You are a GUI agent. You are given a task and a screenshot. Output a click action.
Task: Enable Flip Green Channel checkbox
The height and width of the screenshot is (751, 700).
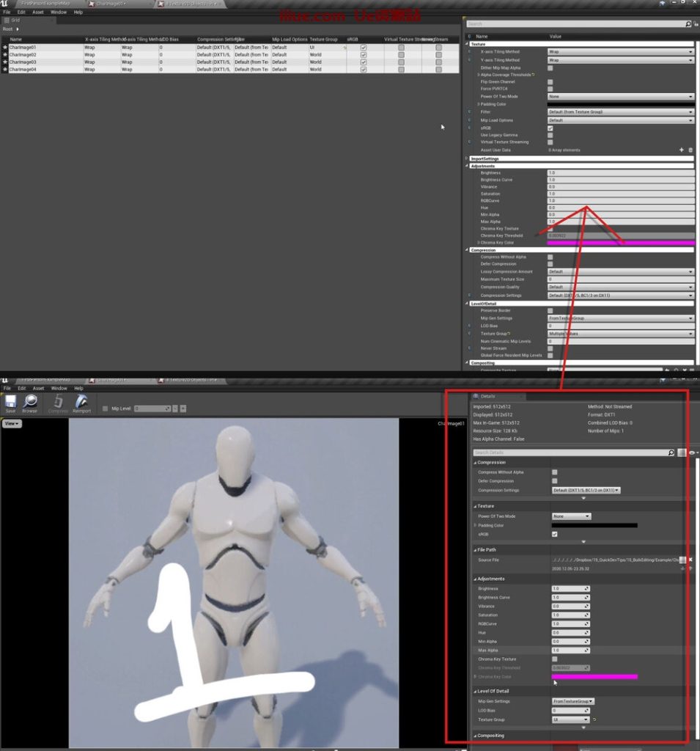[550, 82]
